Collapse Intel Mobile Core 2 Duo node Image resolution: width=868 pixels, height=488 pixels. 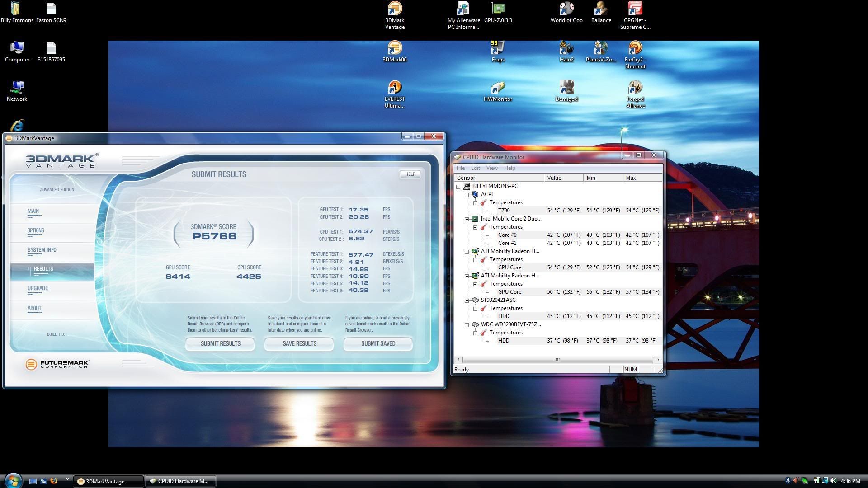pos(467,219)
